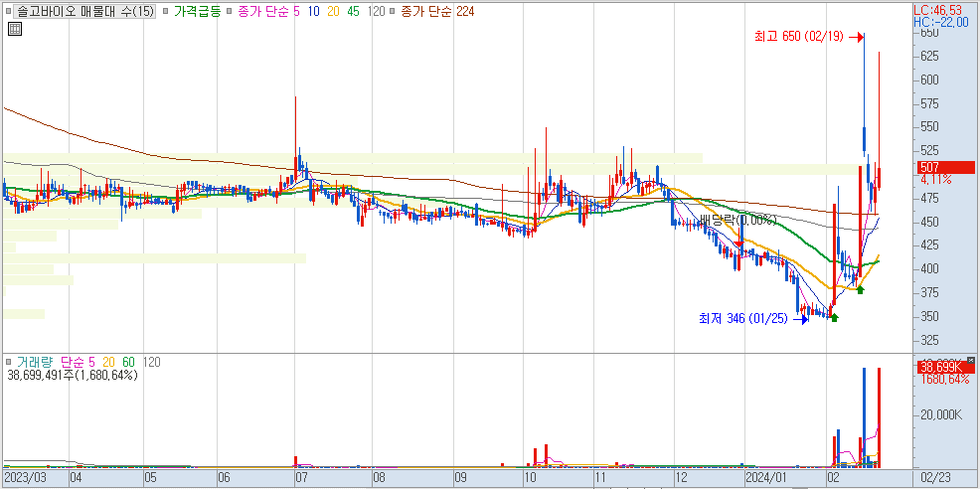Click the 1680.64% volume ratio label
This screenshot has height=489, width=980.
point(944,379)
